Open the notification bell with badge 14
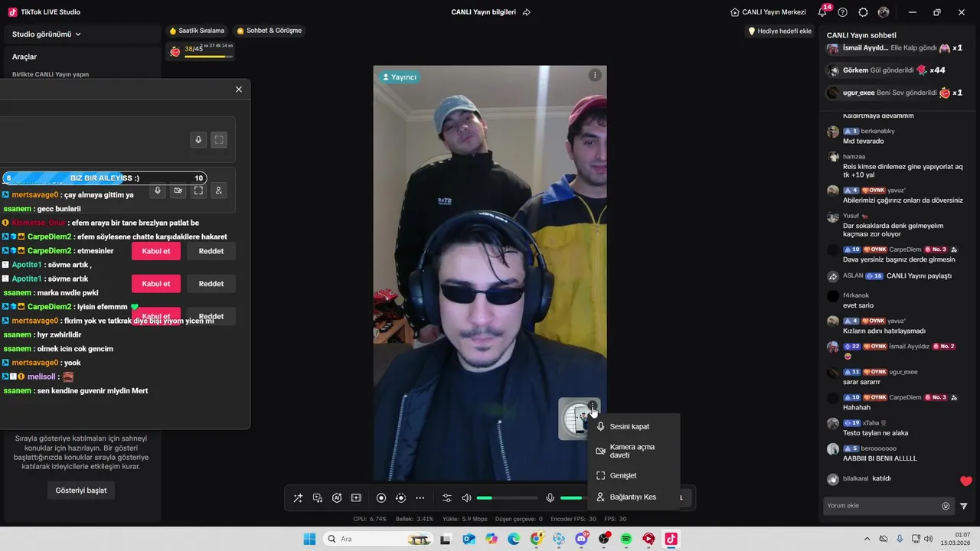Viewport: 980px width, 551px height. coord(823,11)
